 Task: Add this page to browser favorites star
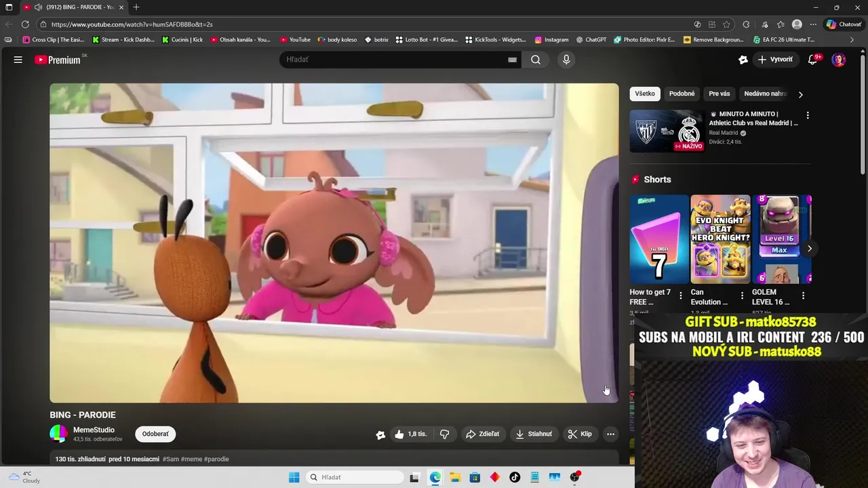[x=726, y=24]
